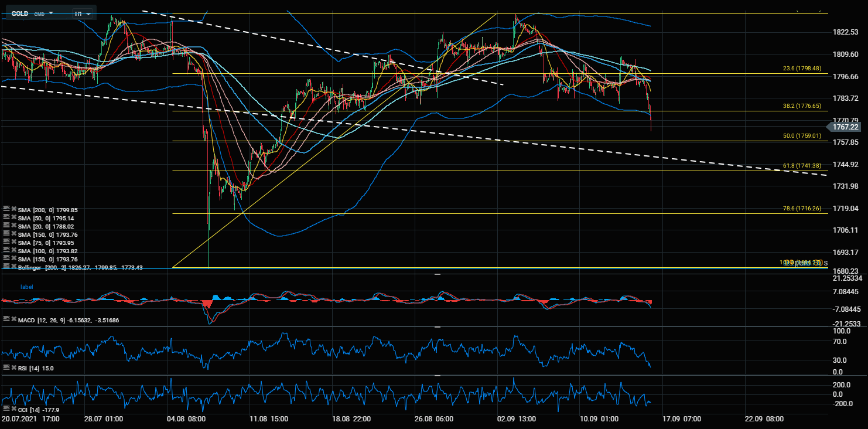Open the H1 timeframe dropdown
This screenshot has width=868, height=429.
[82, 13]
